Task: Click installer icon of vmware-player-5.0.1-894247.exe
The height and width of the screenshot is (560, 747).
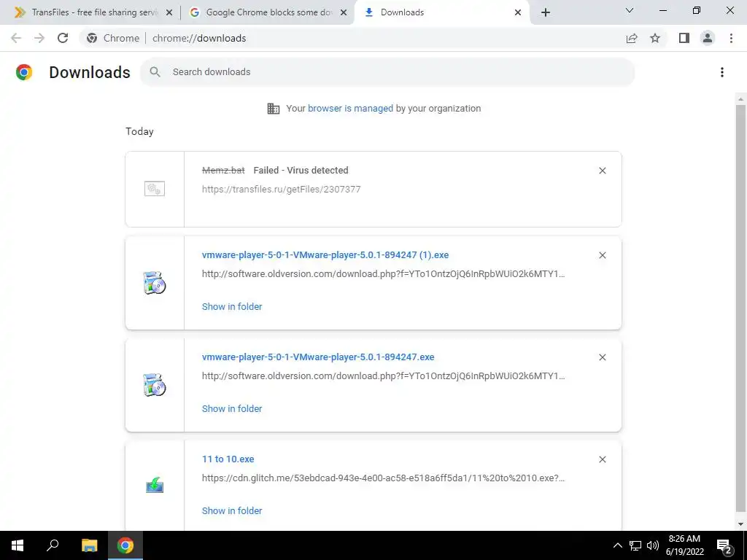Action: [155, 385]
